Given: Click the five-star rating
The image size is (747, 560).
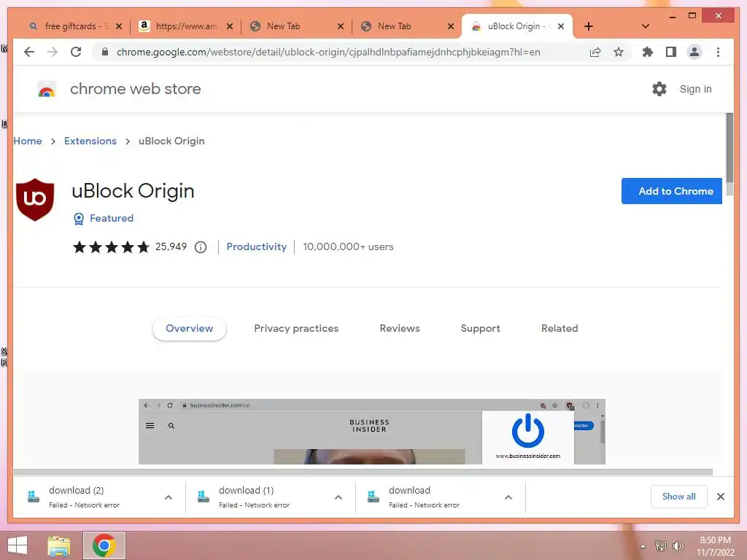Looking at the screenshot, I should [111, 247].
